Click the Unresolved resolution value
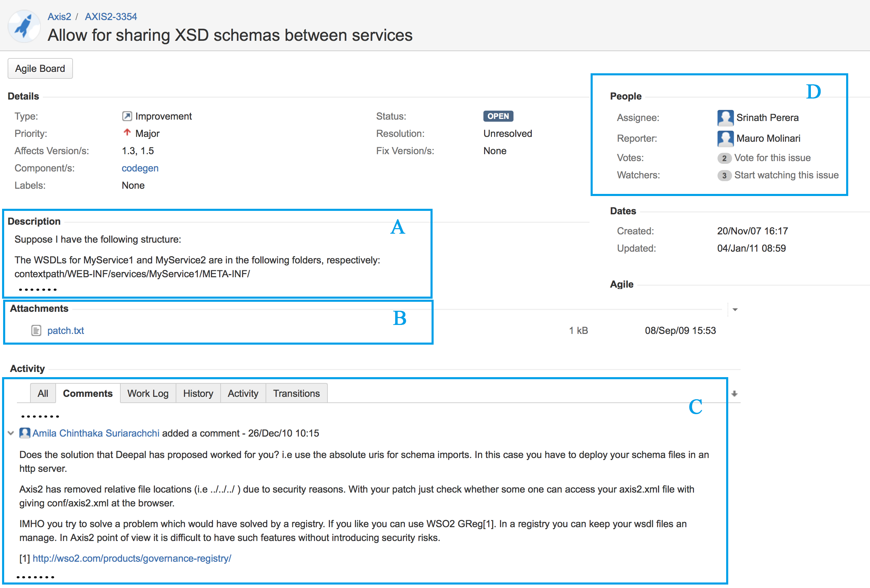 coord(508,134)
